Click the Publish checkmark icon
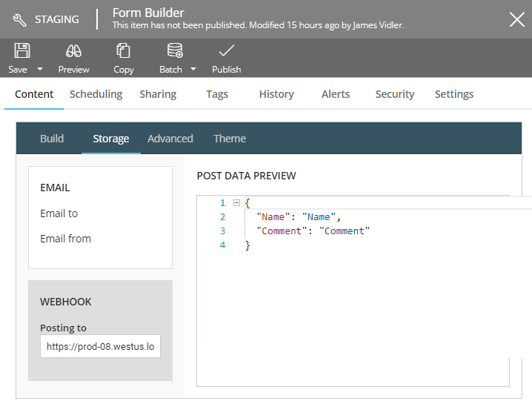This screenshot has width=532, height=401. tap(226, 51)
